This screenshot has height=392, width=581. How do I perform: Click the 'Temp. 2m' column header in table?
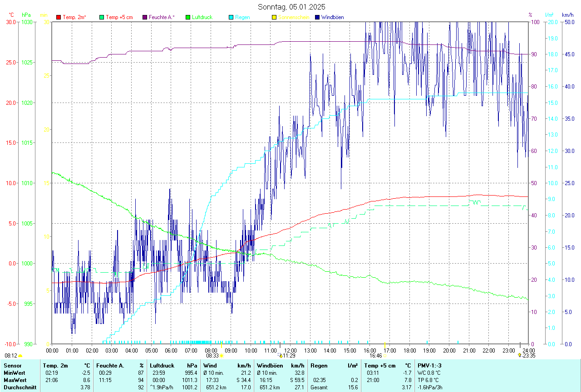click(x=55, y=366)
